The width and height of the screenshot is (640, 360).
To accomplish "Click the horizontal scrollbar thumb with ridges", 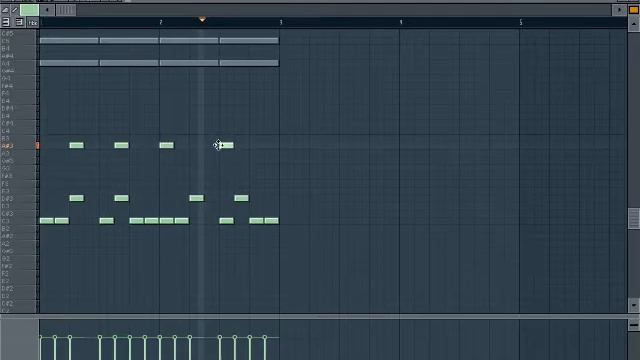I will tap(66, 10).
